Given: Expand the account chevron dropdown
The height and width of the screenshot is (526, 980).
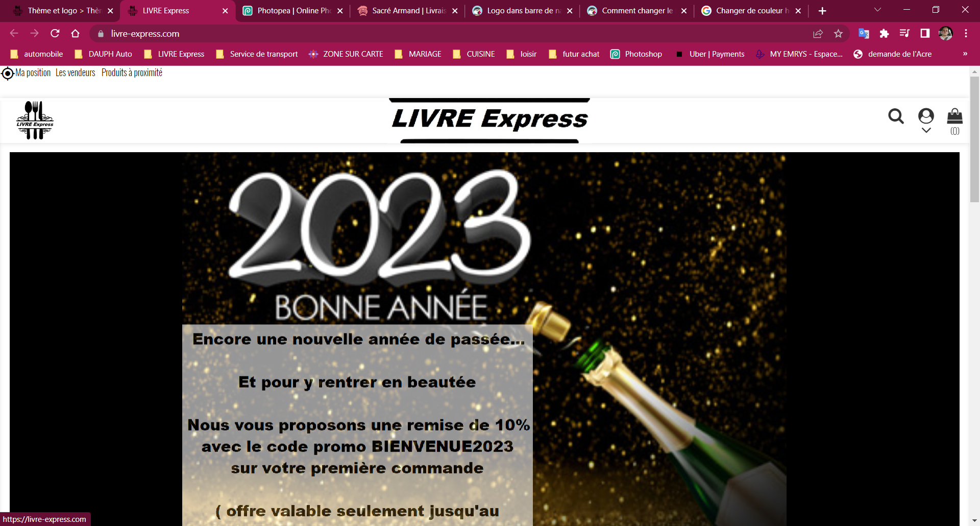Looking at the screenshot, I should [926, 130].
